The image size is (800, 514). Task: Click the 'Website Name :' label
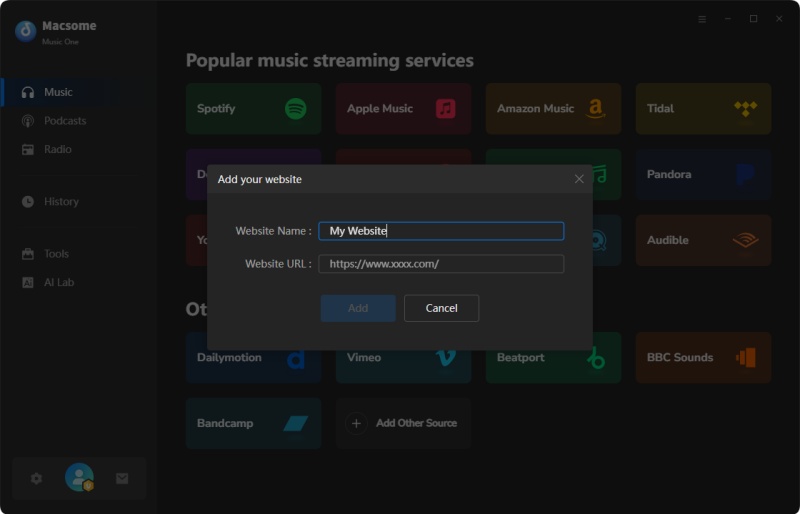click(x=273, y=231)
